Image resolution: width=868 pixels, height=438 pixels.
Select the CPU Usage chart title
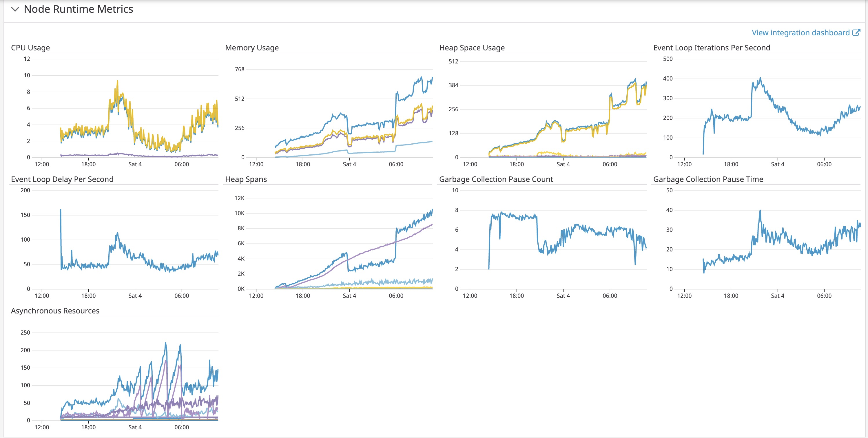30,48
